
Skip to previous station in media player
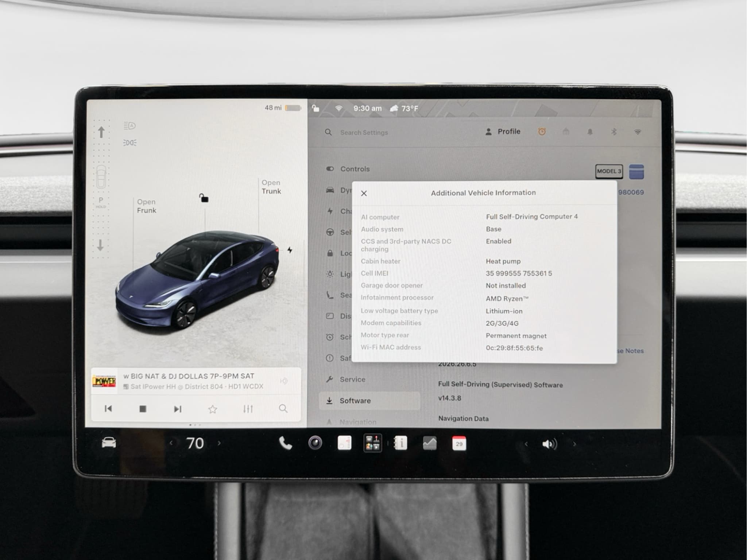[108, 409]
